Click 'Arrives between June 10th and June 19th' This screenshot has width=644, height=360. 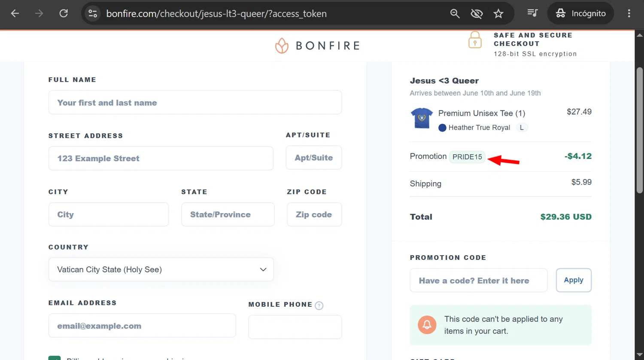tap(475, 93)
